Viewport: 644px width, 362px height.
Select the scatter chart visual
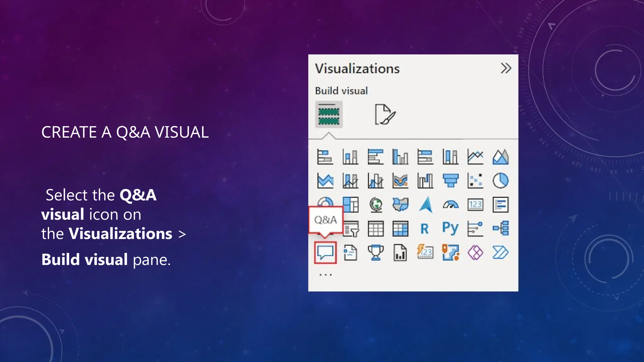(475, 181)
